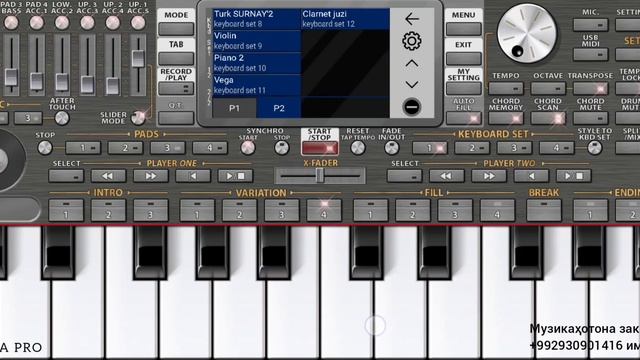This screenshot has width=640, height=360.
Task: Choose Violin keyboard set 9
Action: (256, 41)
